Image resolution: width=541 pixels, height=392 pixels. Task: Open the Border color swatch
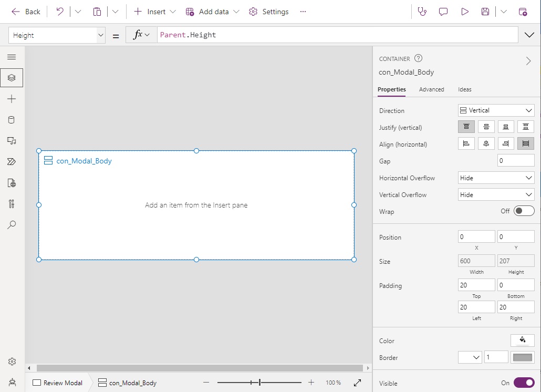[x=522, y=357]
